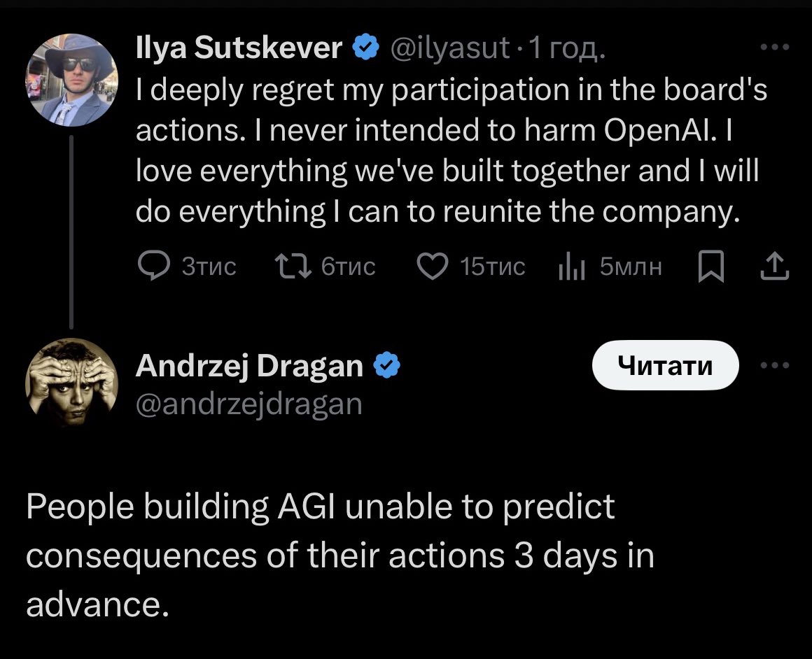Like Ilya's tweet with the heart icon
This screenshot has height=659, width=812.
(433, 266)
